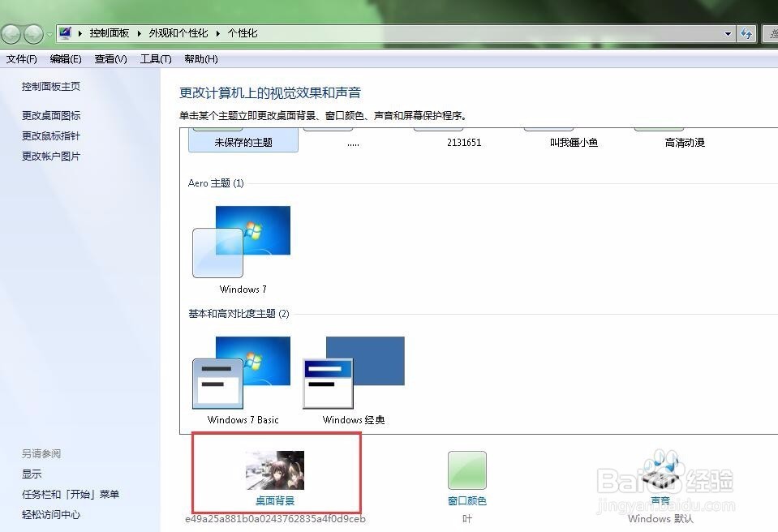Select the Windows 经典 theme thumbnail

click(353, 372)
